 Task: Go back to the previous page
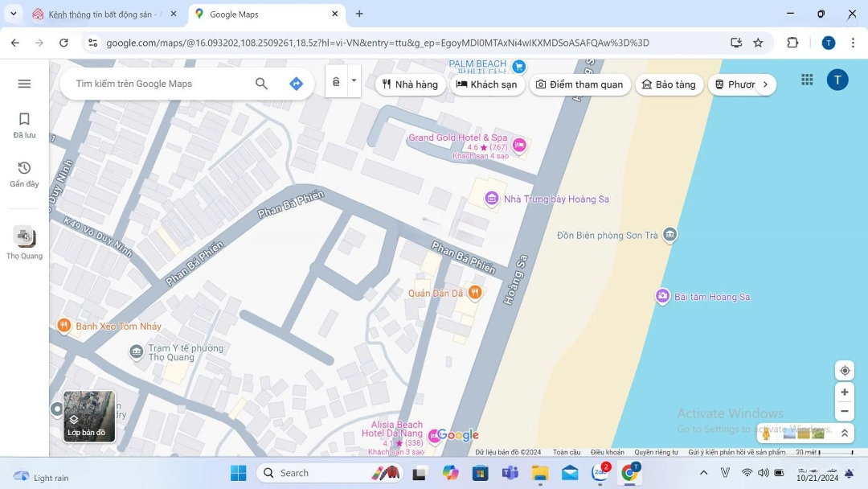tap(15, 43)
